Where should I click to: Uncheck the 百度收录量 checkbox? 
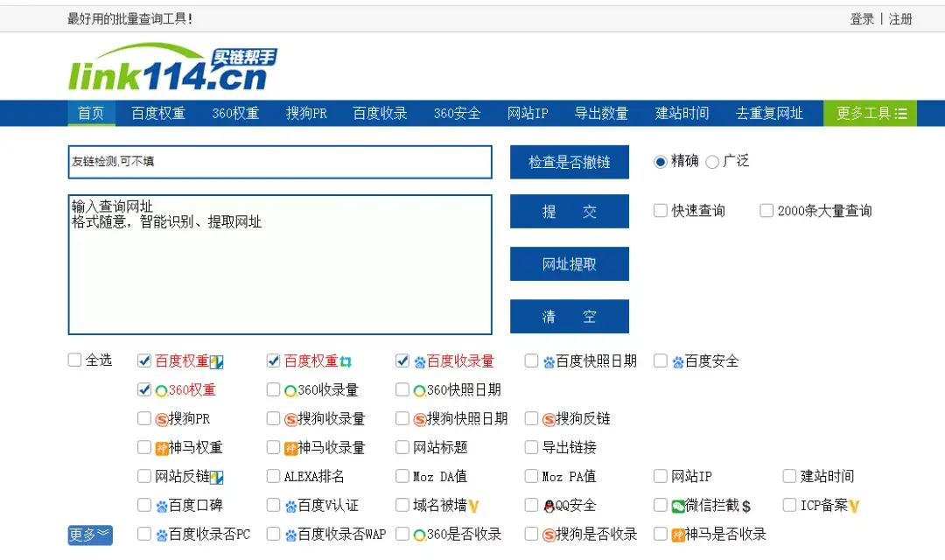402,360
